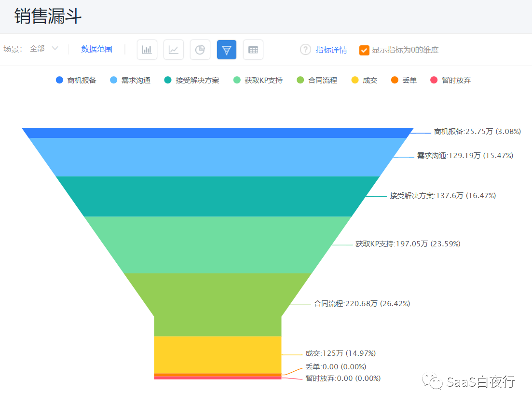Viewport: 532px width, 405px height.
Task: Click label 暂时放弃:0.00 (0.00%)
Action: click(342, 378)
